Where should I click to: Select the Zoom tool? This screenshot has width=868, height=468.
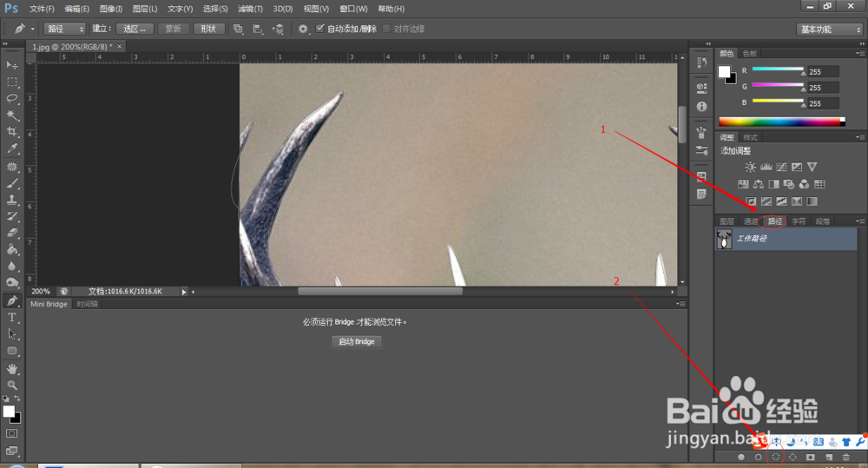pyautogui.click(x=11, y=385)
